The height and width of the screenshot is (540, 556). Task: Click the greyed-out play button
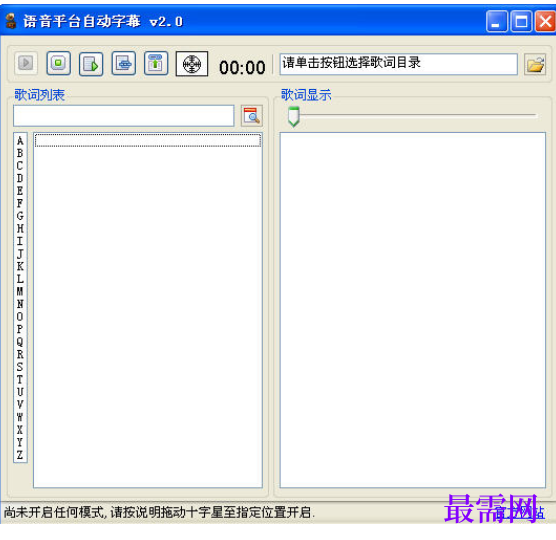tap(26, 63)
